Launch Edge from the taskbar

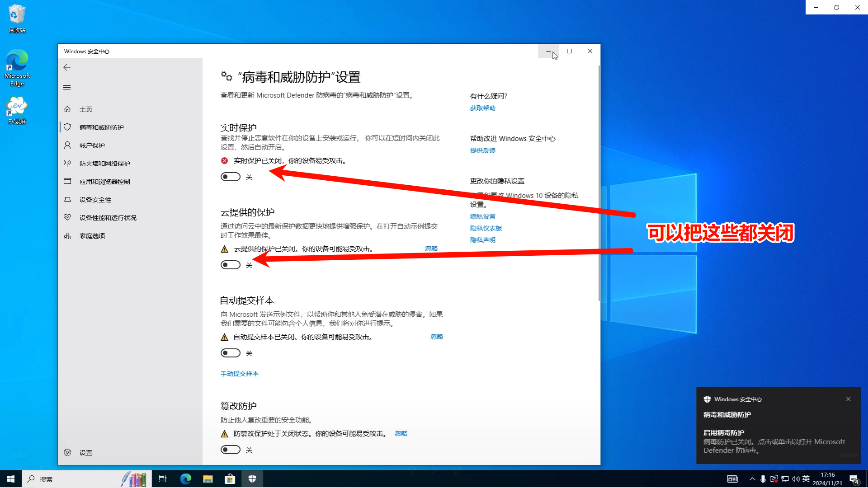[x=186, y=479]
